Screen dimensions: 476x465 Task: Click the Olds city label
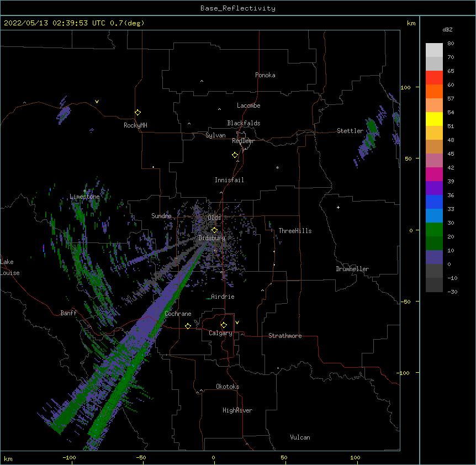214,218
